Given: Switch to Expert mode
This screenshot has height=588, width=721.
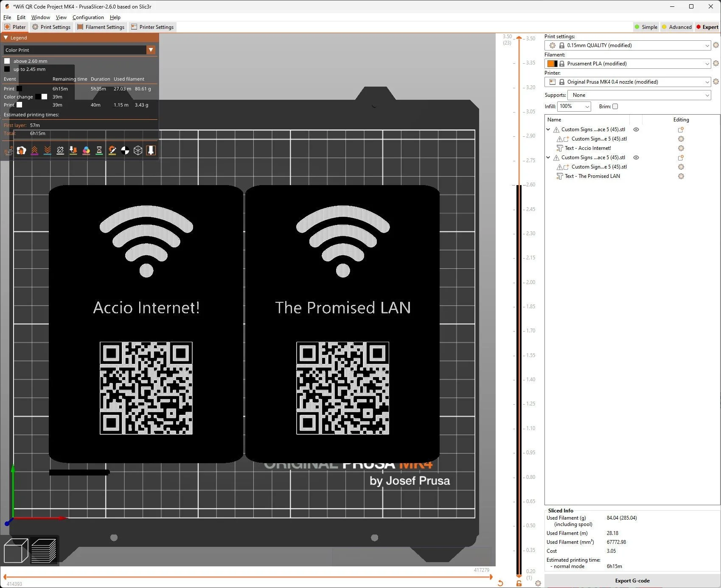Looking at the screenshot, I should [707, 27].
